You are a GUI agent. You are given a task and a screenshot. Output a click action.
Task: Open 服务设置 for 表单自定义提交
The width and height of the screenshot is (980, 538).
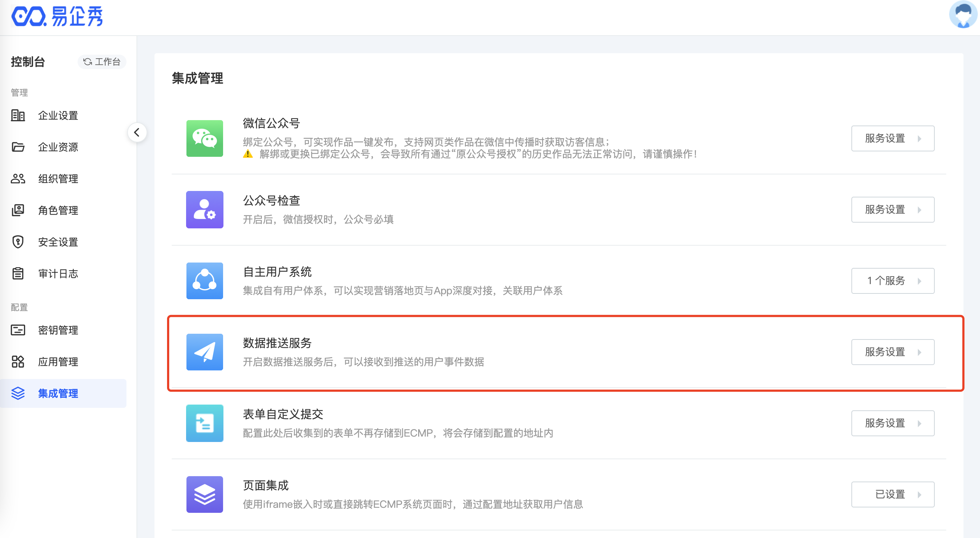(x=892, y=423)
